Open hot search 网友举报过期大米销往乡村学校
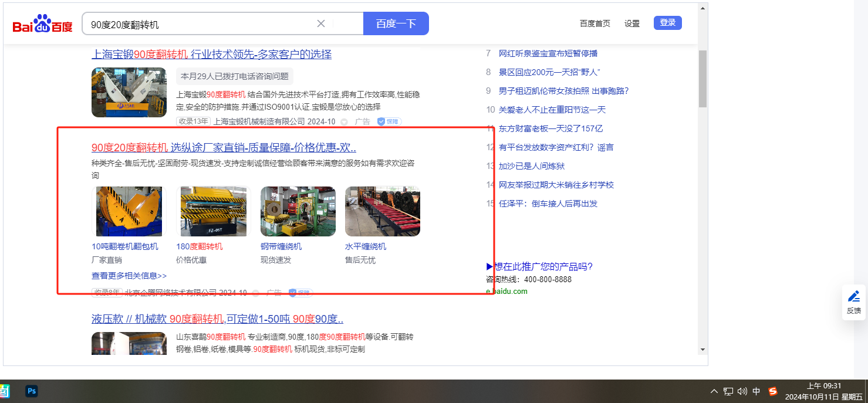The image size is (868, 403). pos(556,185)
